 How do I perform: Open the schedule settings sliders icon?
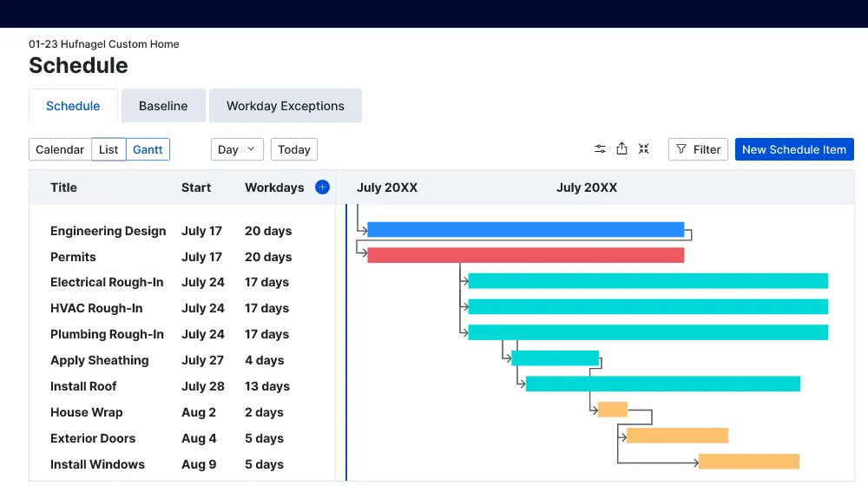(600, 148)
